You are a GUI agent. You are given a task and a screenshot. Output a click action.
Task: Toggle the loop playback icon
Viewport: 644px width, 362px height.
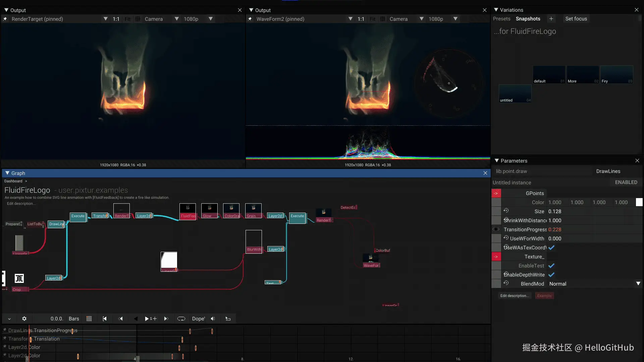click(181, 319)
